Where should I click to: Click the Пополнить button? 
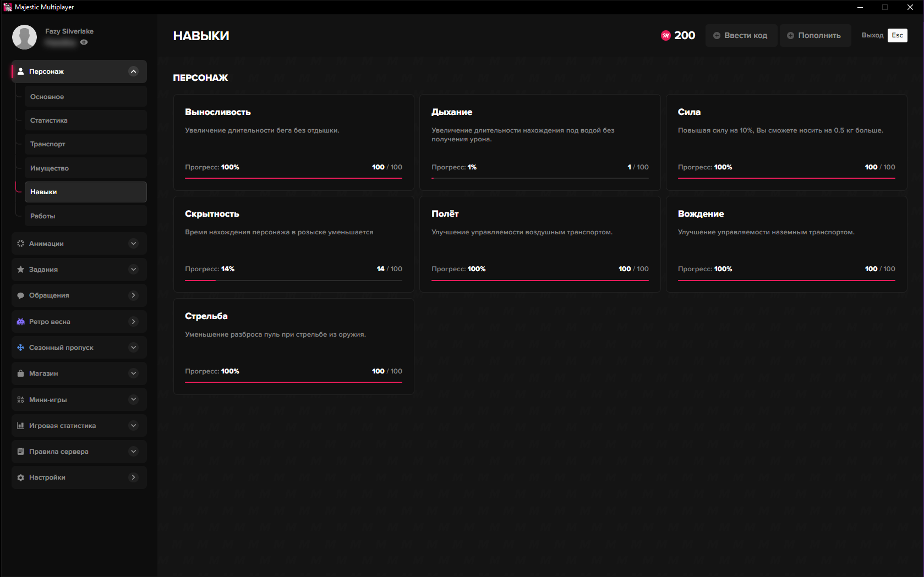[814, 36]
